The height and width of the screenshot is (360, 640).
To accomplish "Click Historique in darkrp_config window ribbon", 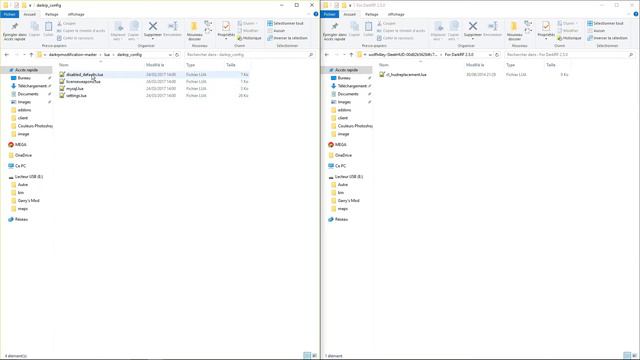I will [249, 38].
